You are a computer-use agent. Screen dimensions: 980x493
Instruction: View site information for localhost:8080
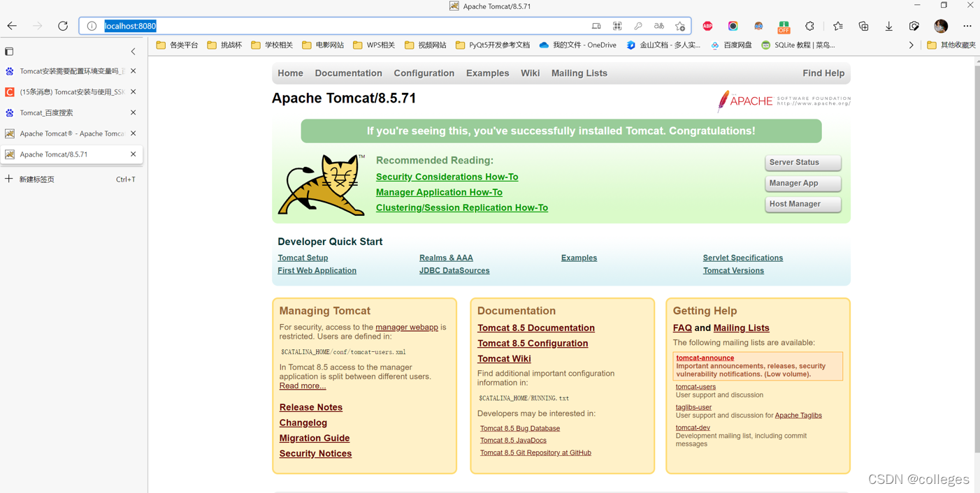pyautogui.click(x=92, y=26)
